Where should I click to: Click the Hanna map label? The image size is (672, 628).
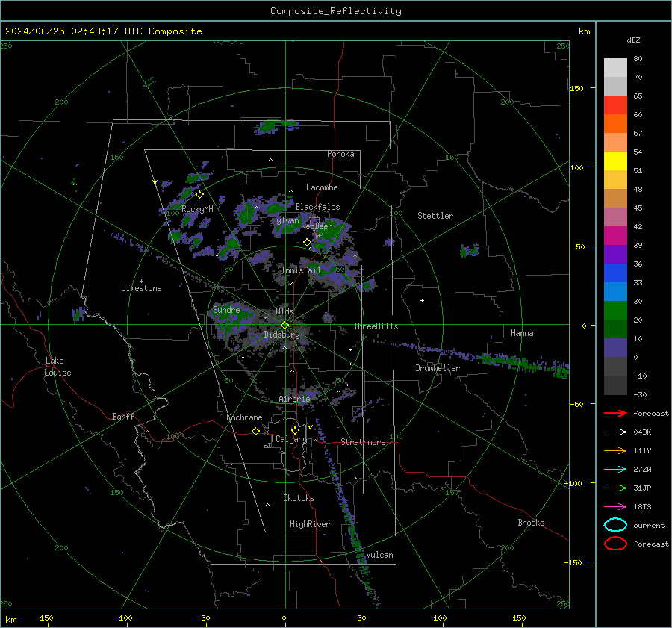coord(522,333)
